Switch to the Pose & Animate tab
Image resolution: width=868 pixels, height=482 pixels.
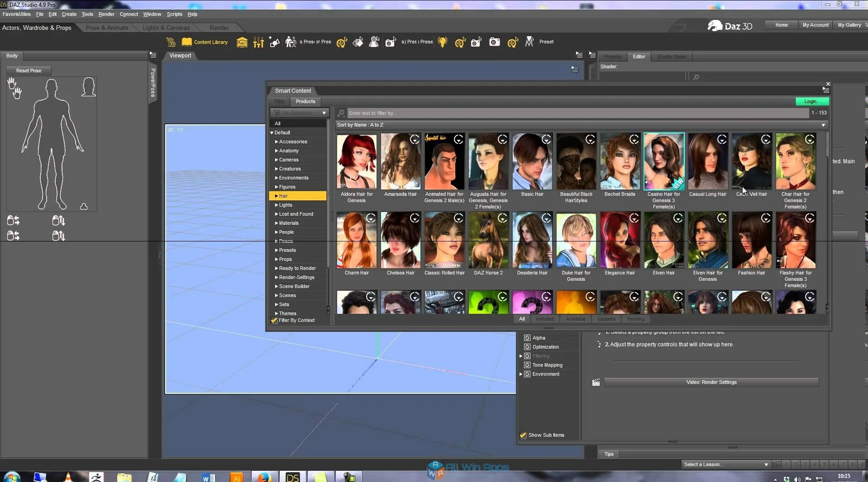coord(107,28)
